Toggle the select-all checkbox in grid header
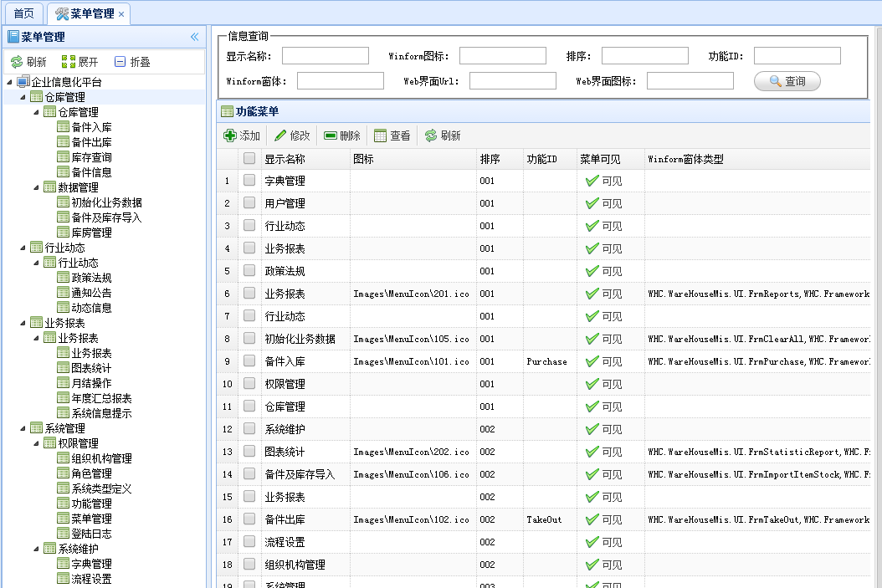 pos(249,159)
